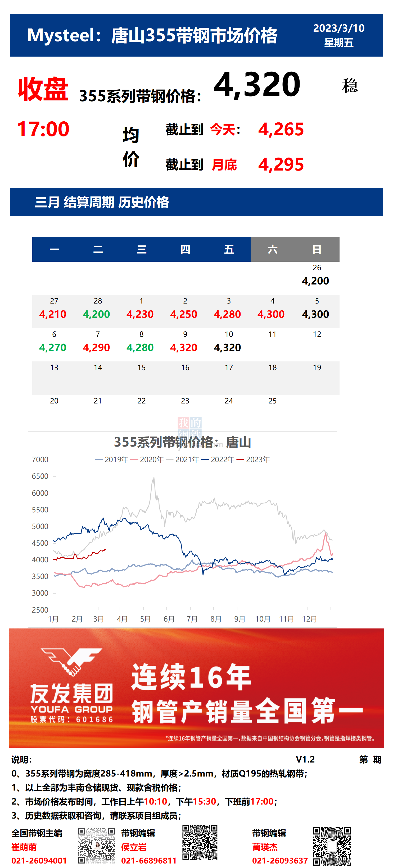Click red price 4,300 under day 4
Viewport: 393px width, 868px height.
pos(271,314)
